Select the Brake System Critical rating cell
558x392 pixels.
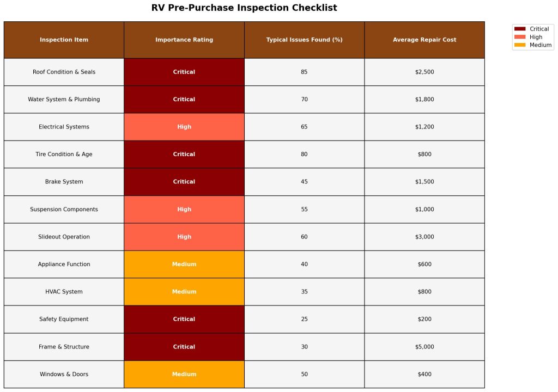click(x=184, y=182)
